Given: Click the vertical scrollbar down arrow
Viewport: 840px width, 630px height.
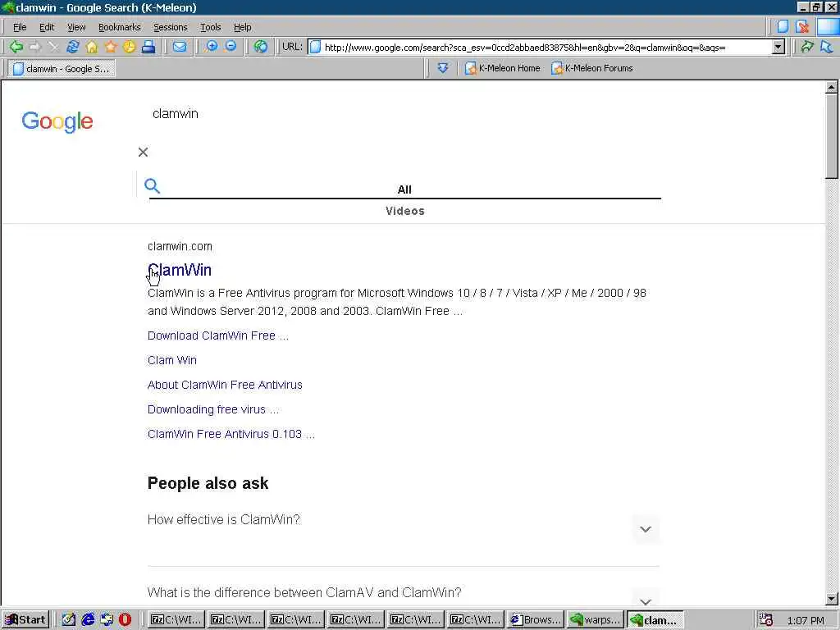Looking at the screenshot, I should tap(832, 599).
